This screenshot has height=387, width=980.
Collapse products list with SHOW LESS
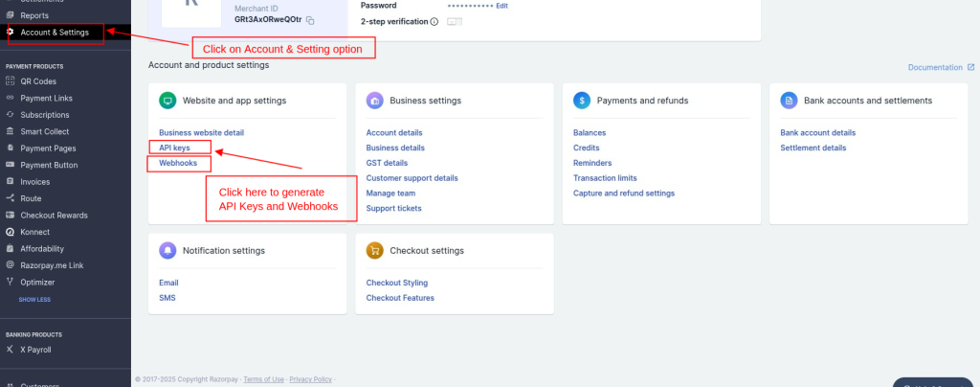(x=34, y=300)
